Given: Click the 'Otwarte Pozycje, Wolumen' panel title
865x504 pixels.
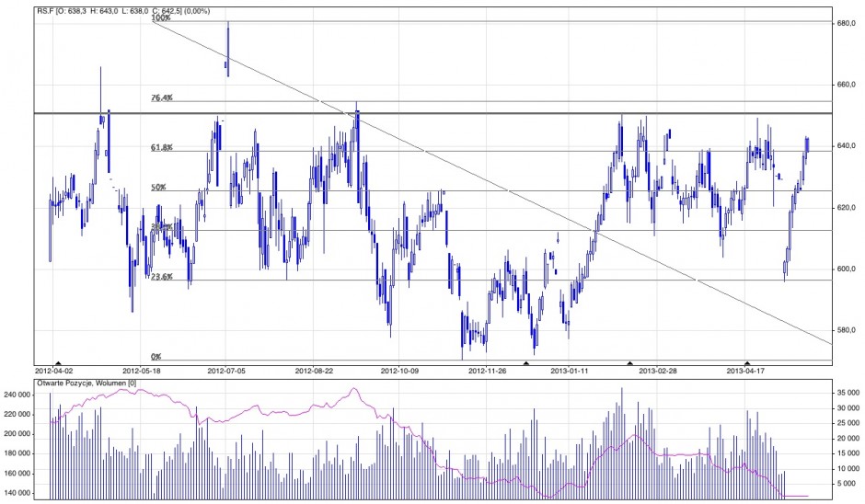Looking at the screenshot, I should pyautogui.click(x=85, y=381).
